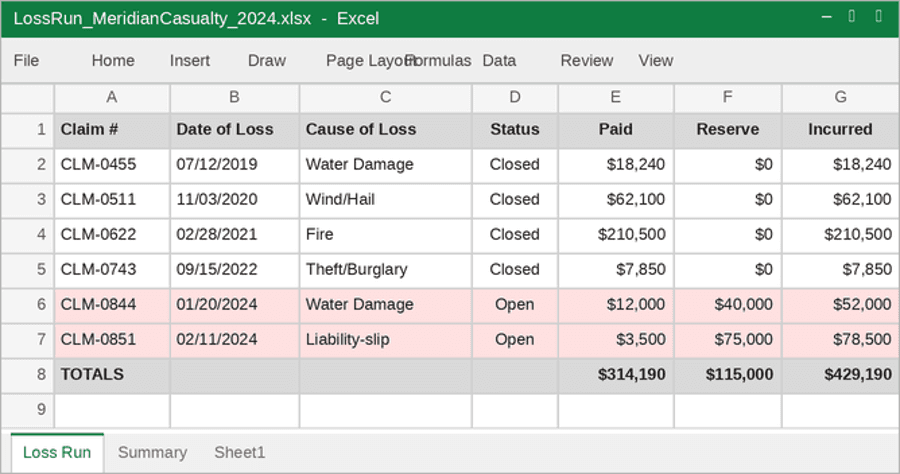The height and width of the screenshot is (474, 900).
Task: Select Open status cell for CLM-0851
Action: [x=515, y=340]
